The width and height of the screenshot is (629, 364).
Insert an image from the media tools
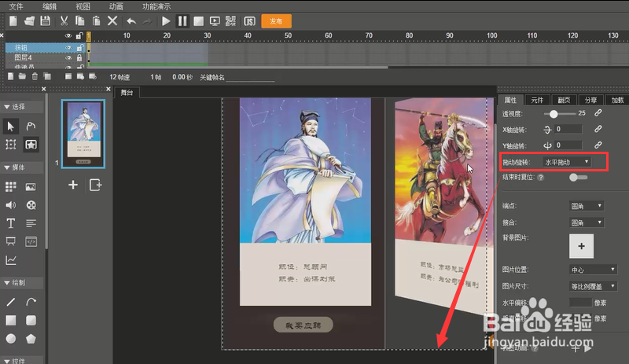coord(31,187)
